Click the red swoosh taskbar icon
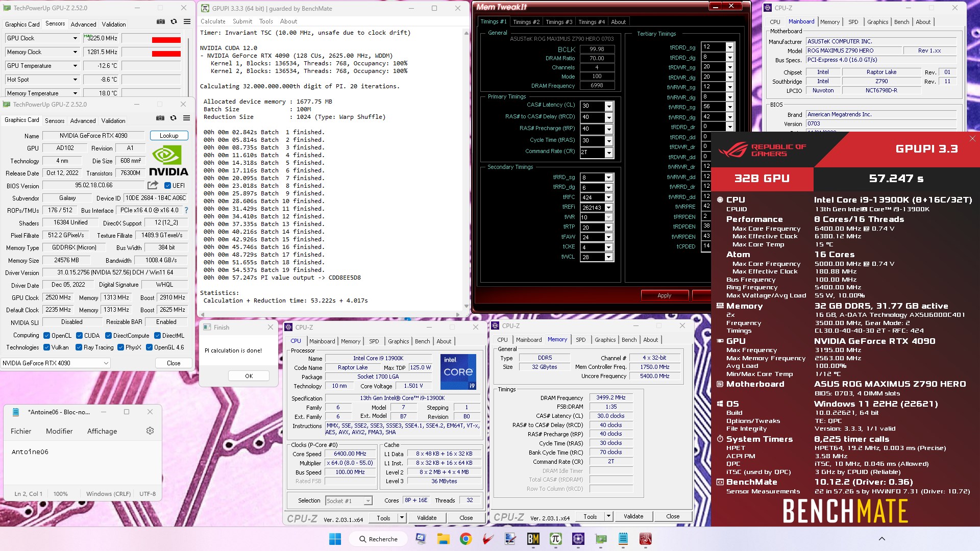This screenshot has height=551, width=980. coord(488,539)
